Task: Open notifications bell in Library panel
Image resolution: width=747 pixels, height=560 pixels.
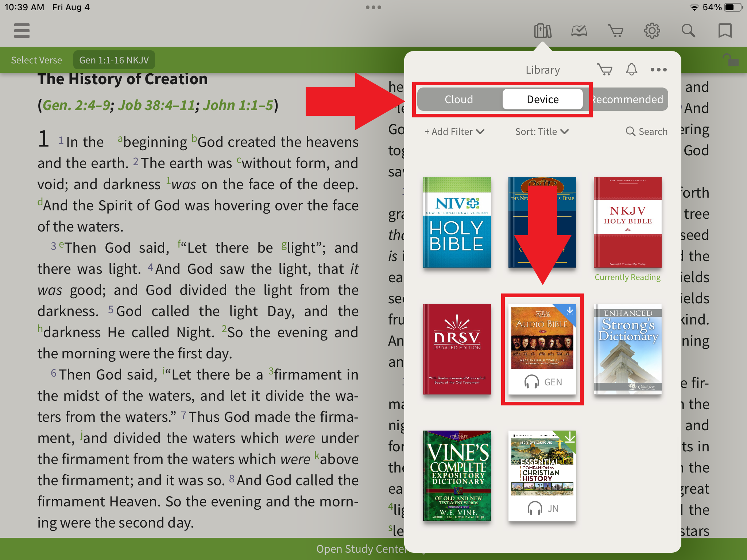Action: point(632,69)
